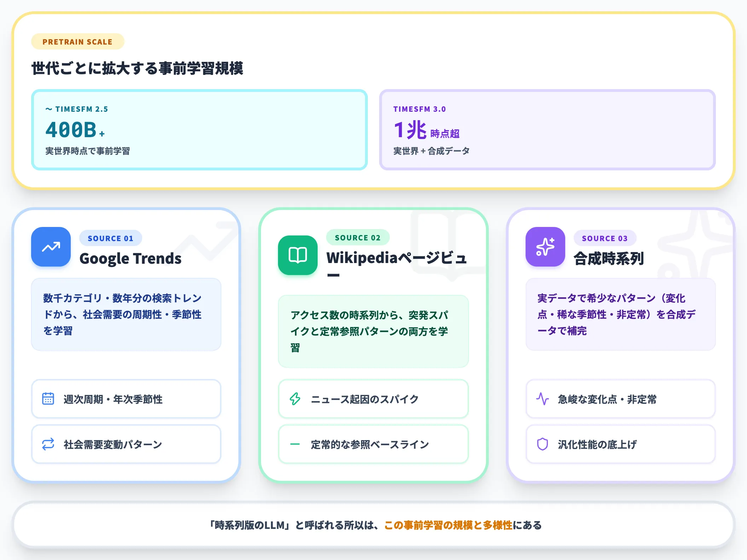Click the Wikipediaページビュー title
Viewport: 747px width, 560px height.
(397, 266)
